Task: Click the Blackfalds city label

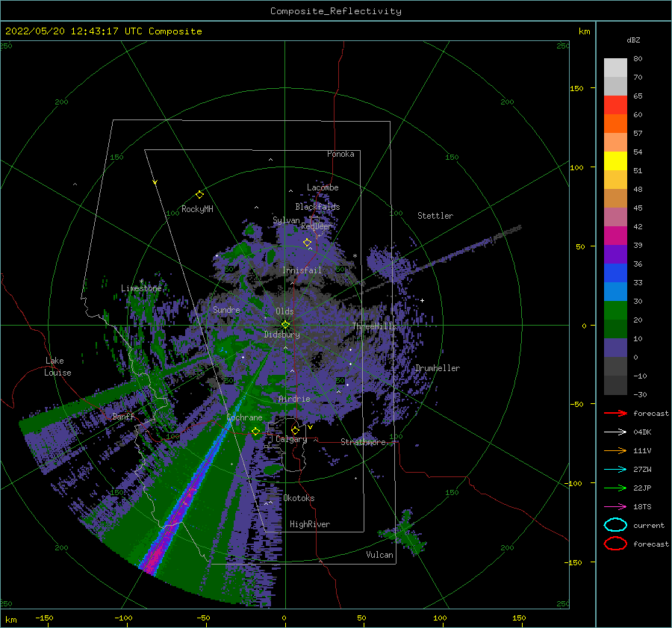Action: tap(317, 207)
